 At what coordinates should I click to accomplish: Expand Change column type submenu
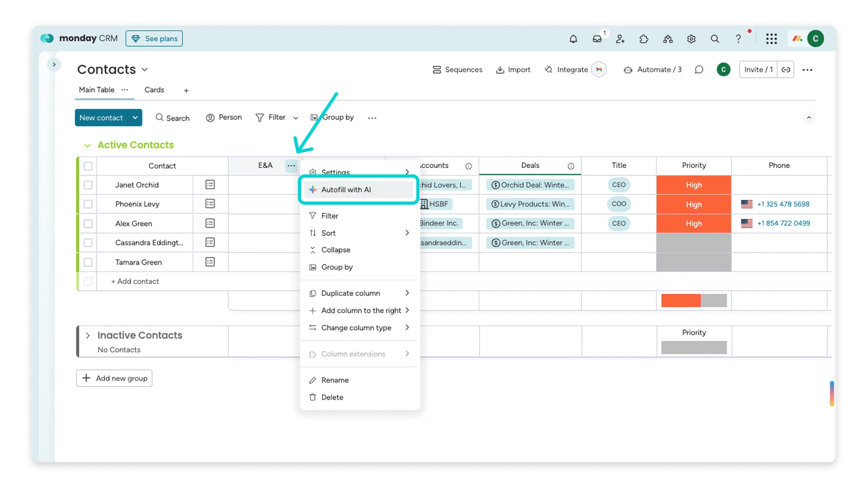407,327
